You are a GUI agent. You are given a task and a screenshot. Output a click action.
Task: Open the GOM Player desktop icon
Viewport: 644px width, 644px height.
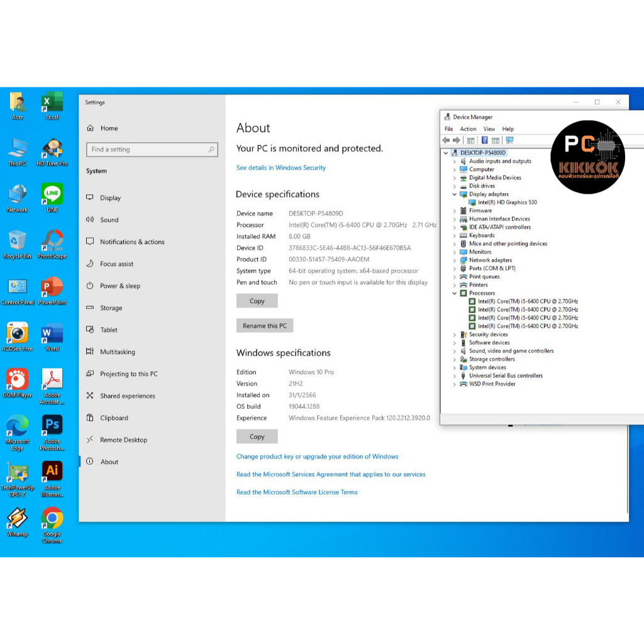[17, 379]
